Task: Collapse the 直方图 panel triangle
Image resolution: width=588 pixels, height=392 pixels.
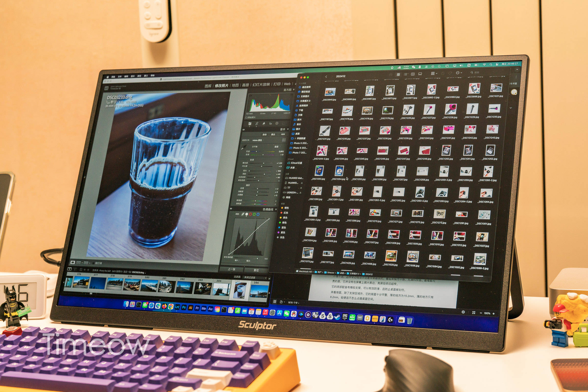Action: pos(294,89)
